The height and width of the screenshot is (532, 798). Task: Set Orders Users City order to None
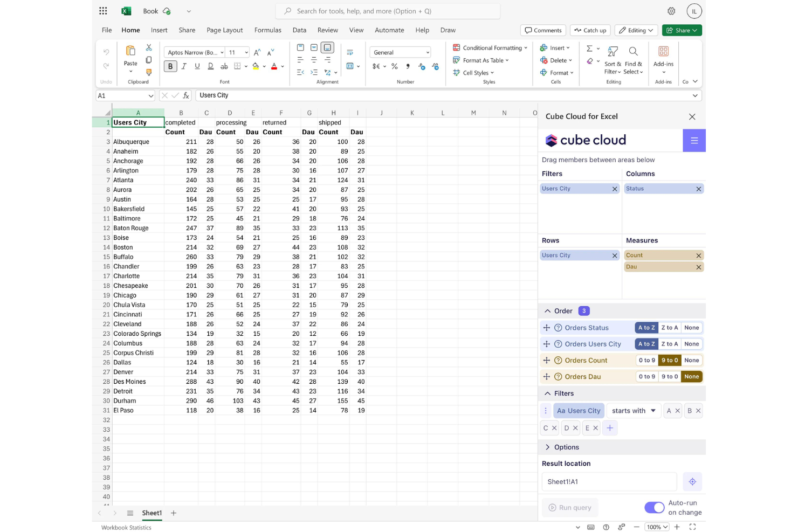pyautogui.click(x=692, y=344)
